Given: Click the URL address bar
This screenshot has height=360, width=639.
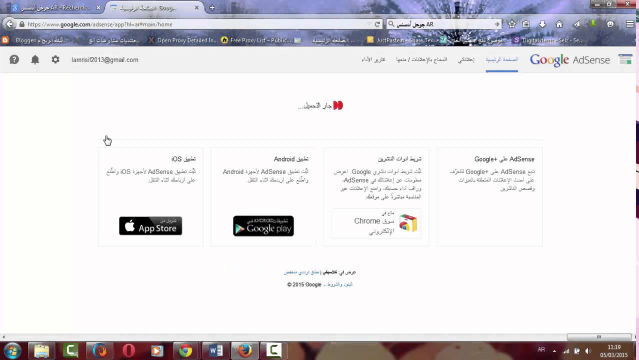Looking at the screenshot, I should point(196,24).
